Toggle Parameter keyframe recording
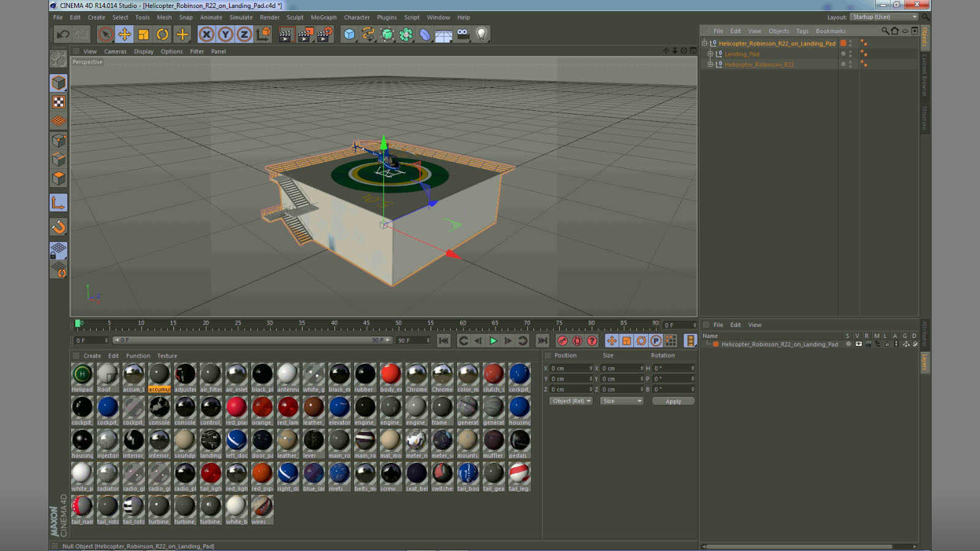The height and width of the screenshot is (551, 980). 655,341
